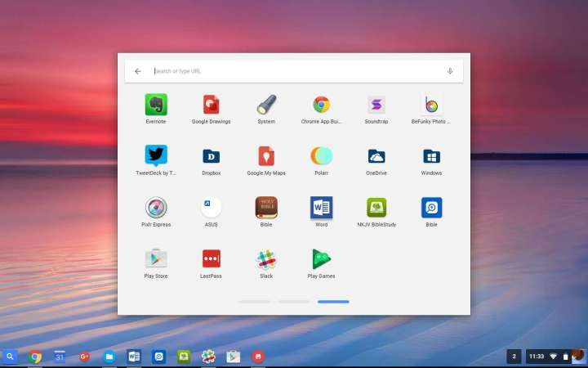Click the user avatar in the tray

click(x=578, y=357)
